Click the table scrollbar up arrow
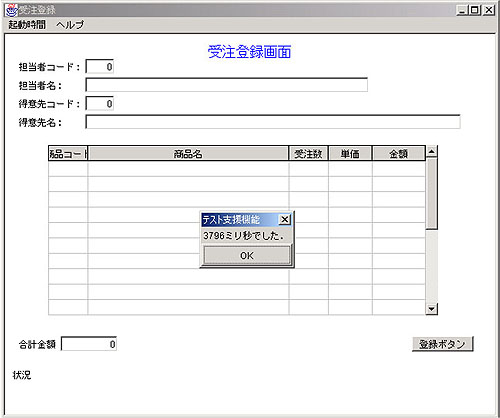The image size is (500, 418). (432, 152)
